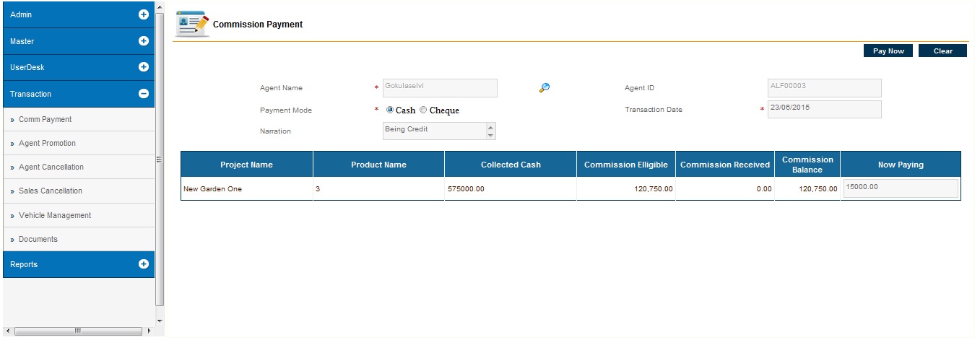This screenshot has height=353, width=980.
Task: Select Cheque payment mode
Action: pos(423,110)
